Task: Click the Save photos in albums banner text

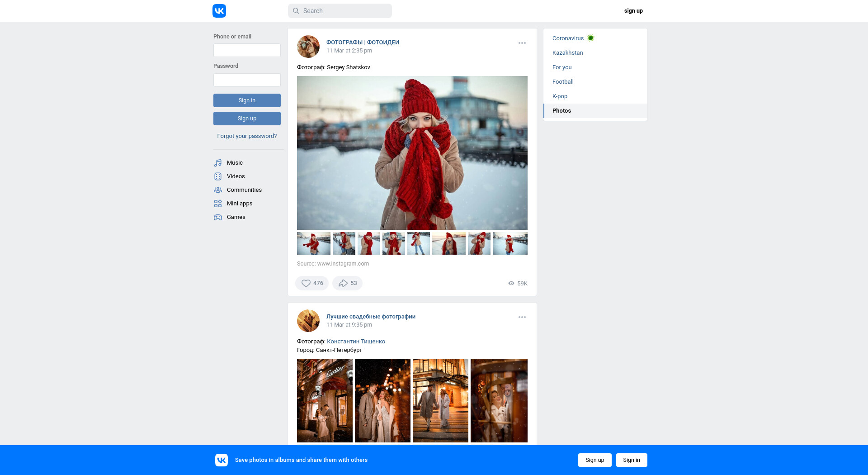Action: [301, 460]
